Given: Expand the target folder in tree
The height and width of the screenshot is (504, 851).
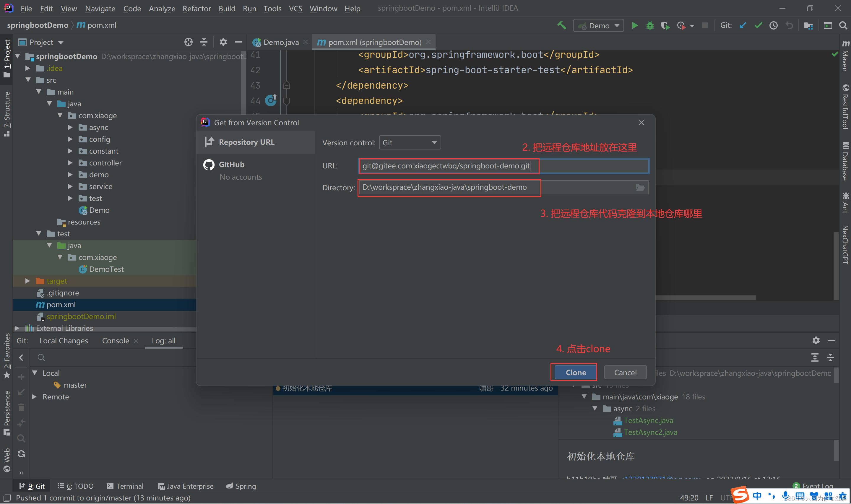Looking at the screenshot, I should tap(28, 281).
